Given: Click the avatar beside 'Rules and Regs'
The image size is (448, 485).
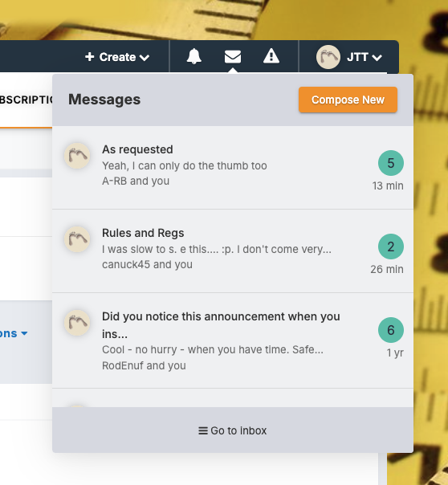Looking at the screenshot, I should click(x=77, y=239).
